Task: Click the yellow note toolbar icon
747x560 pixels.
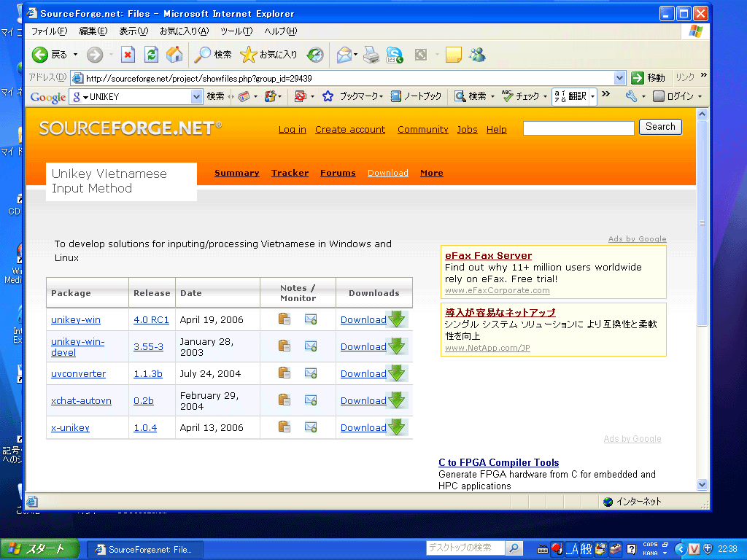Action: coord(453,55)
